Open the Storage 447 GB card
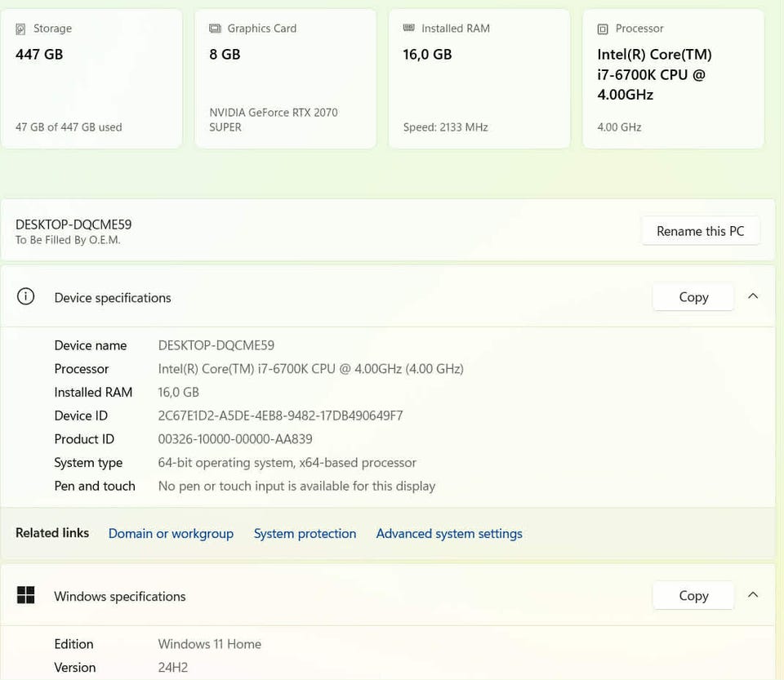Image resolution: width=784 pixels, height=680 pixels. click(x=91, y=79)
